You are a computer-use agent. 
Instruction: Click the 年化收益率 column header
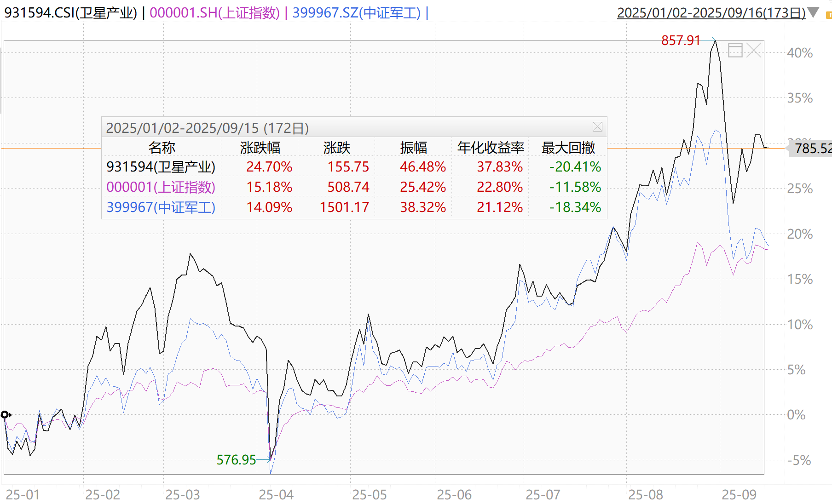pos(491,148)
